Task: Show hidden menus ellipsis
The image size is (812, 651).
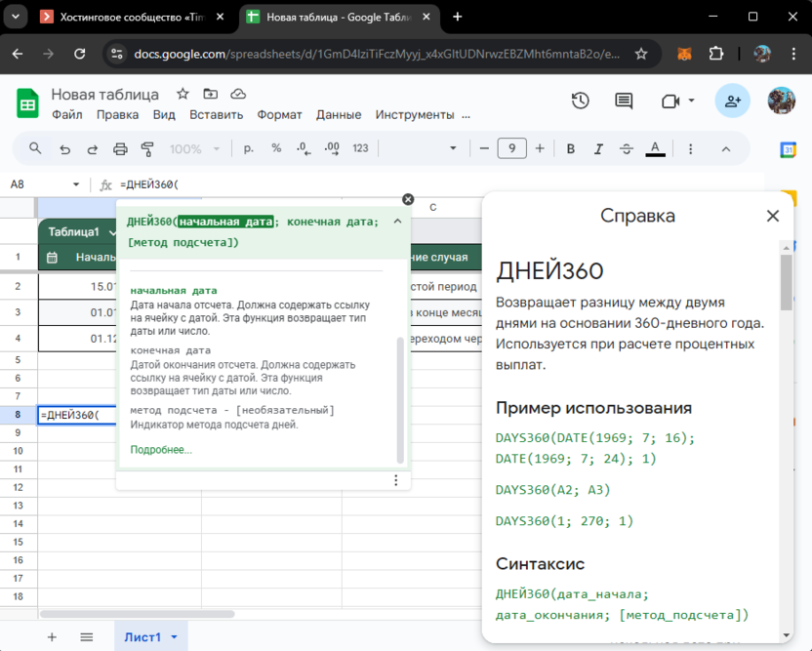Action: click(x=467, y=116)
